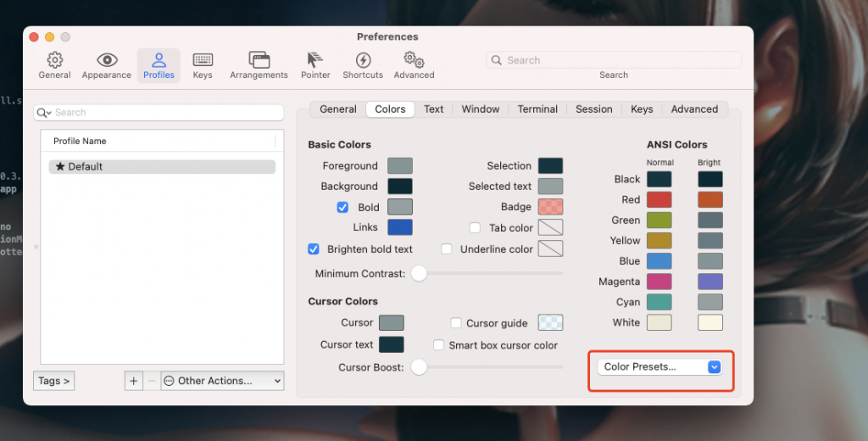Open the Keys keyboard icon in toolbar
The height and width of the screenshot is (441, 868).
tap(203, 60)
